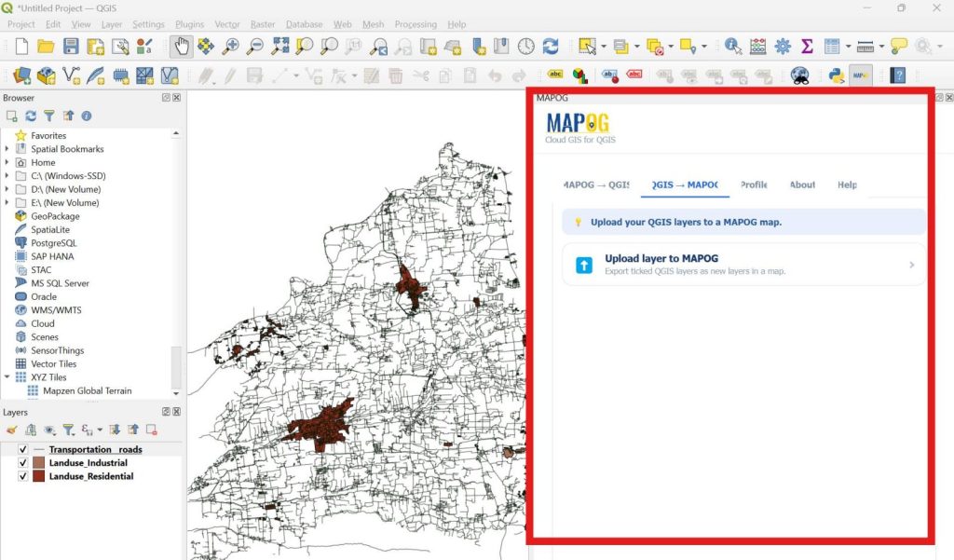Open the MetaSearch globe binoculars icon
The height and width of the screenshot is (560, 954).
[799, 75]
